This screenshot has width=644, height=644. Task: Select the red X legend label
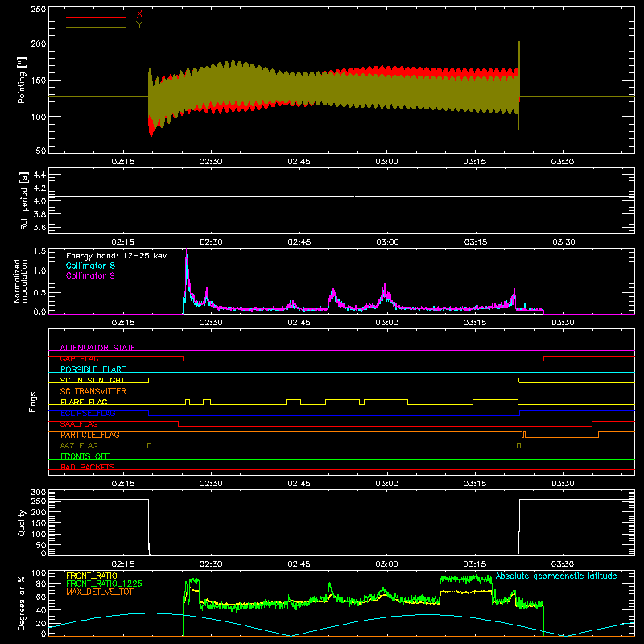click(x=139, y=14)
